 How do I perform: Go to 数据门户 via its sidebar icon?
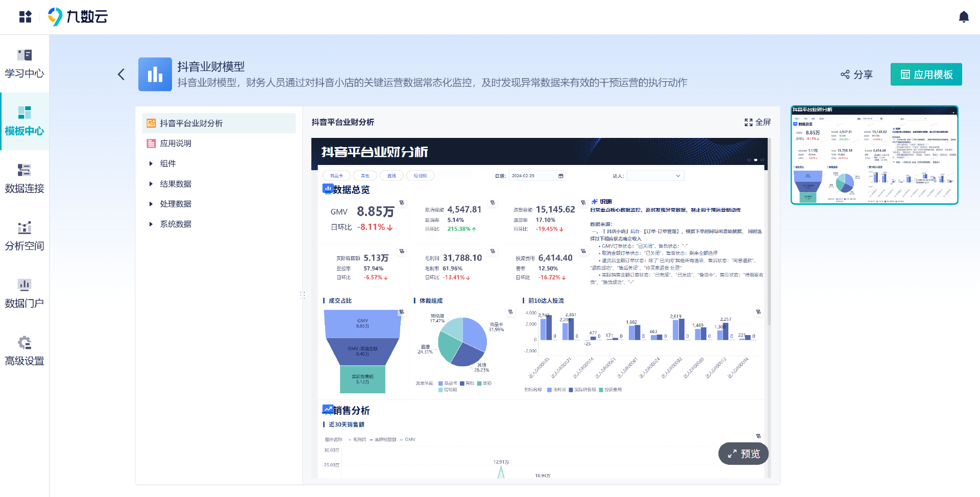24,294
